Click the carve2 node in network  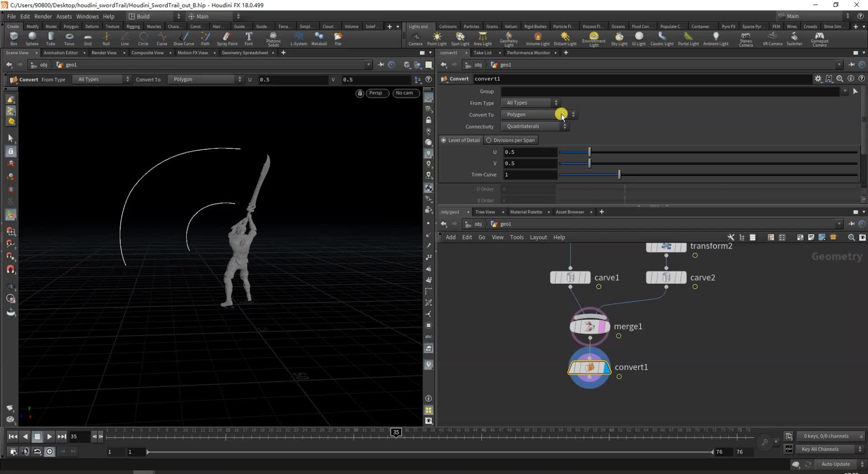tap(666, 277)
